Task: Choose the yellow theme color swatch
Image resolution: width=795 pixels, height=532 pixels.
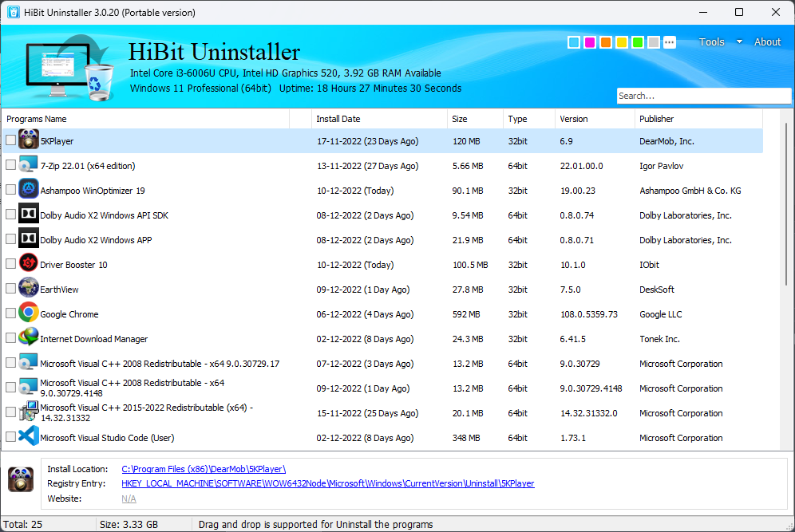Action: [622, 42]
